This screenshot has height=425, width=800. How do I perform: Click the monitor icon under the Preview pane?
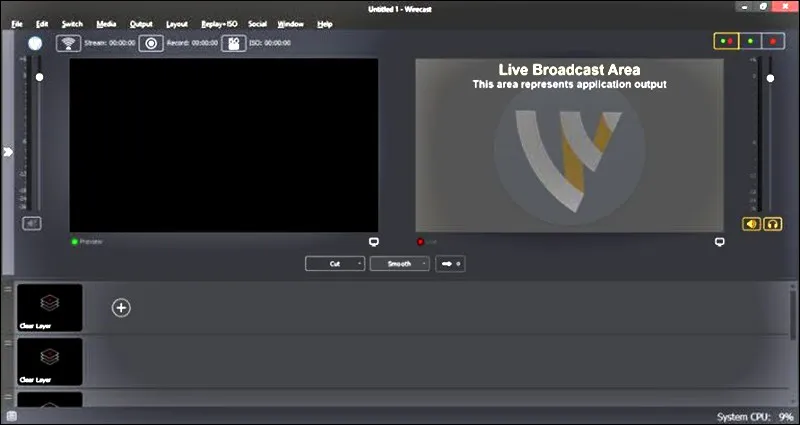click(x=373, y=242)
